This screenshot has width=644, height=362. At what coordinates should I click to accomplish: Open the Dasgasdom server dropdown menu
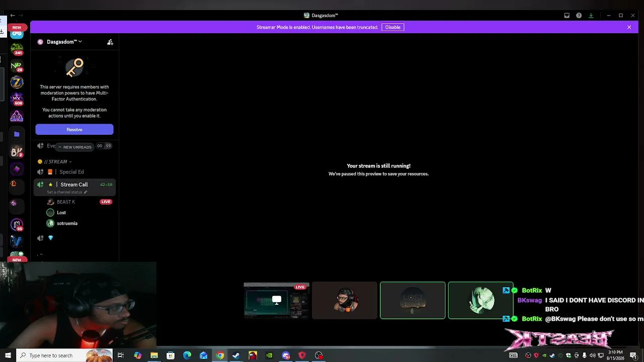(x=64, y=42)
